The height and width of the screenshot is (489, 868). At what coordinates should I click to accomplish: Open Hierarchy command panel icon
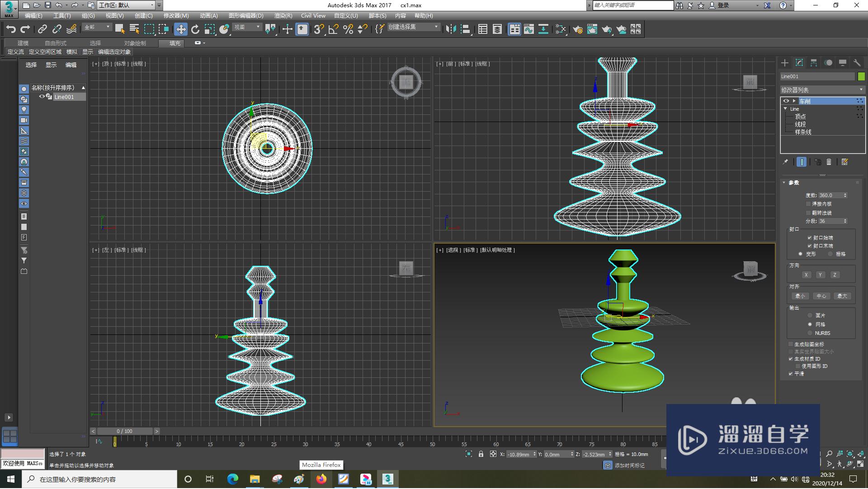click(814, 63)
